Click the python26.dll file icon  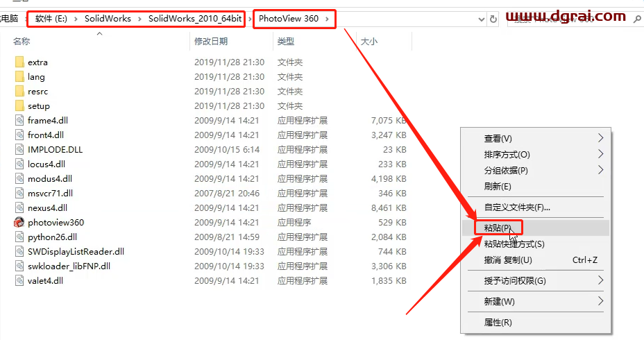tap(19, 237)
